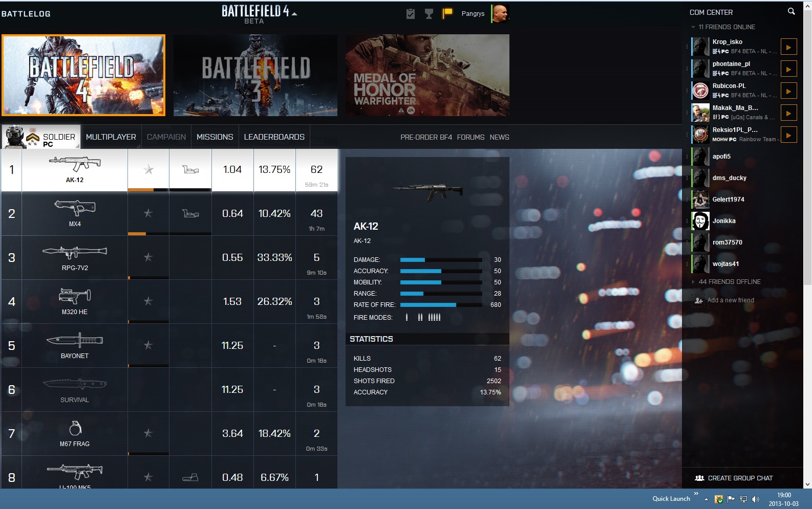The height and width of the screenshot is (509, 812).
Task: Collapse the 11 FRIENDS ONLINE section
Action: click(693, 27)
